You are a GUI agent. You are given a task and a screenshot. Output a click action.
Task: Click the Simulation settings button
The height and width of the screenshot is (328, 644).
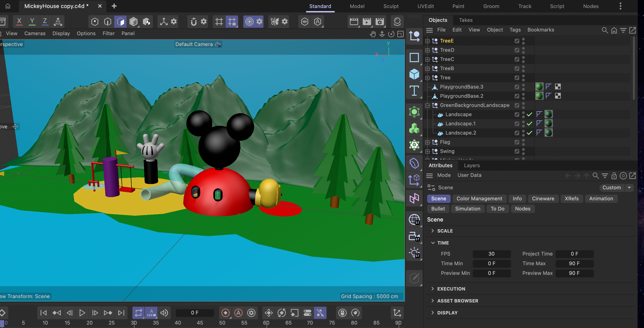point(467,209)
